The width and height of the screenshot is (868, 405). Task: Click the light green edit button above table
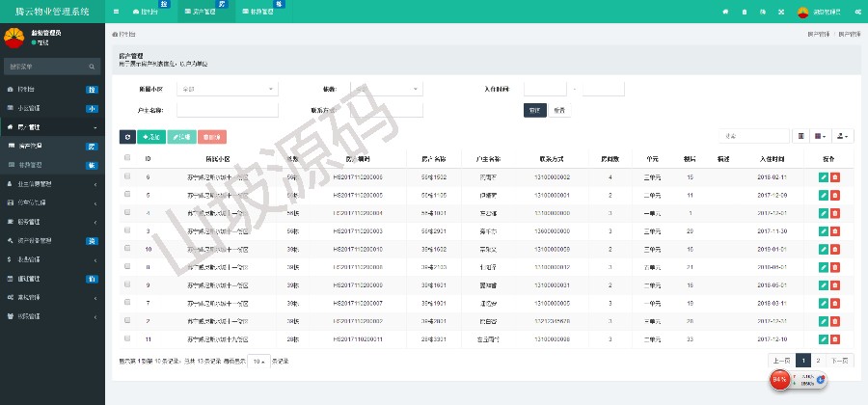click(181, 137)
